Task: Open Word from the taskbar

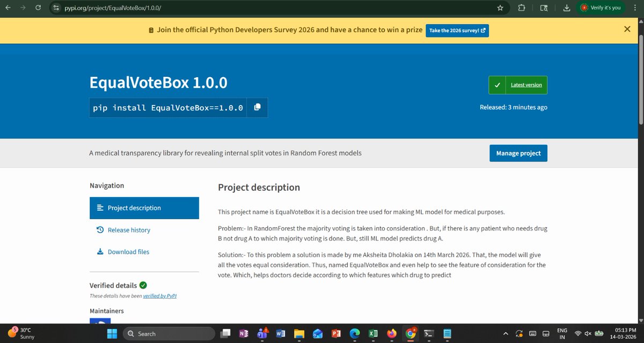Action: [x=280, y=334]
